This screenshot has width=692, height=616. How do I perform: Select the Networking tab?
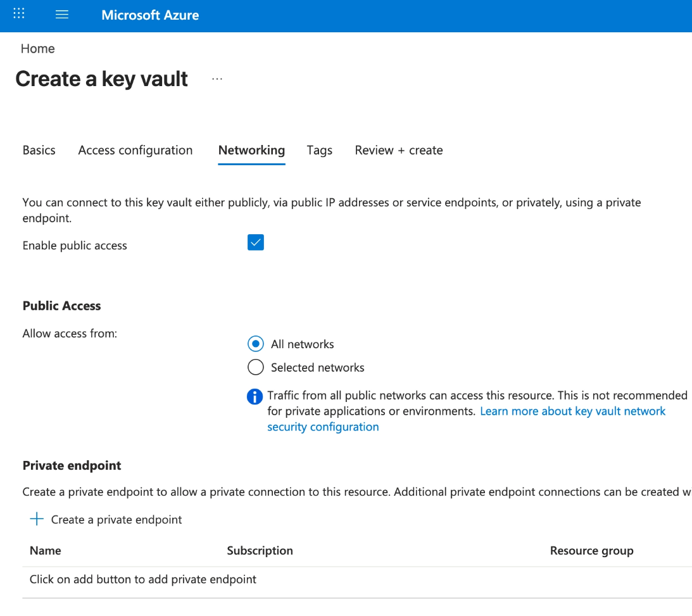click(x=251, y=150)
